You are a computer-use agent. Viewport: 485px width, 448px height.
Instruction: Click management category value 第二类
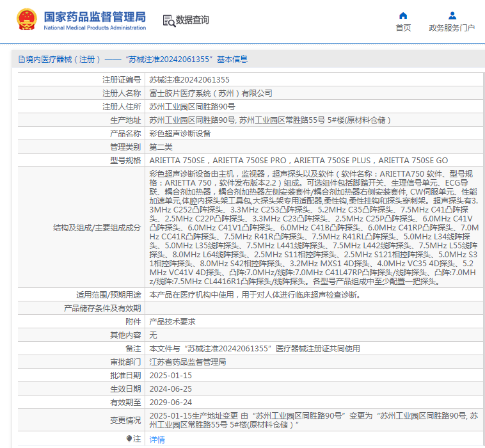(161, 147)
